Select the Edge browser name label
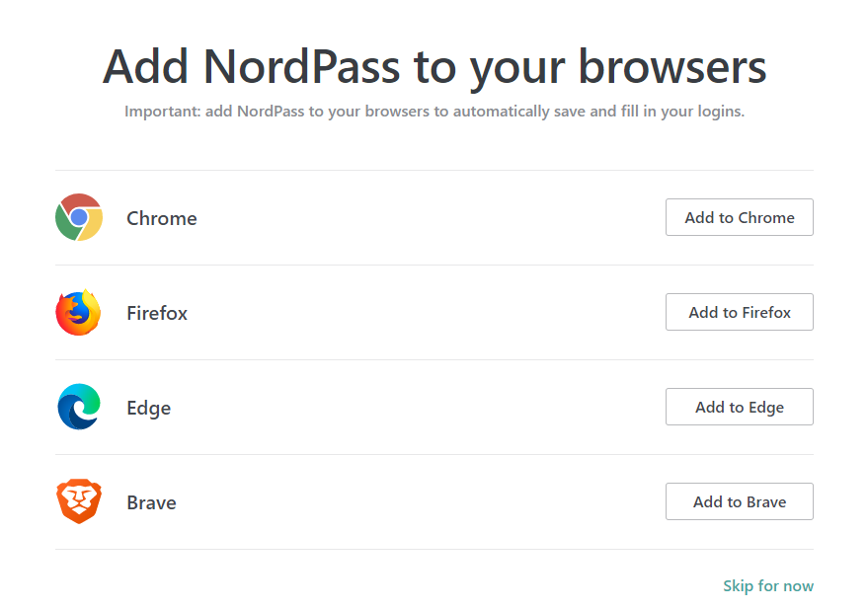 pyautogui.click(x=149, y=408)
